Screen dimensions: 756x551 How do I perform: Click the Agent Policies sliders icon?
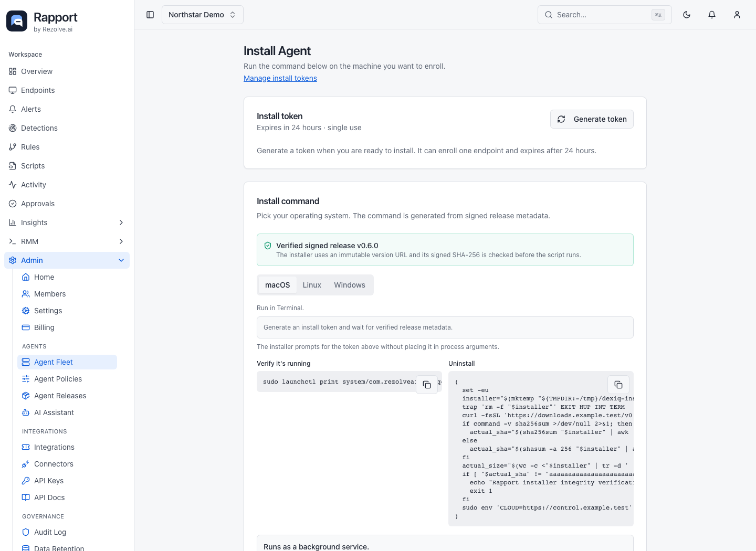[26, 379]
